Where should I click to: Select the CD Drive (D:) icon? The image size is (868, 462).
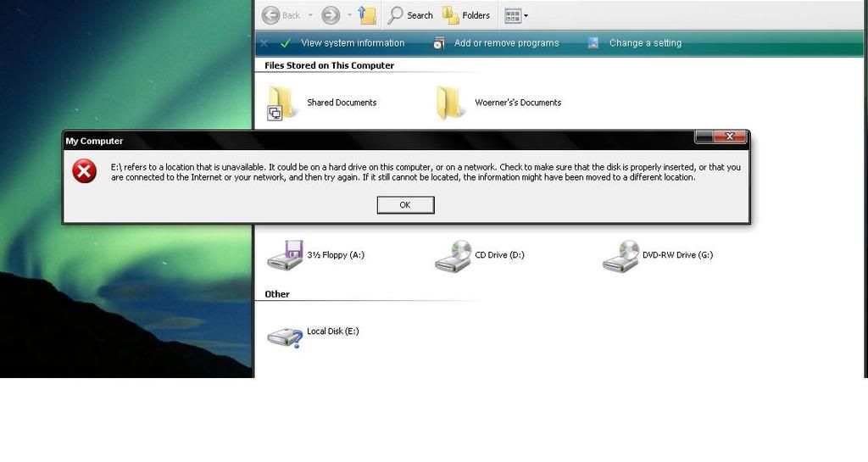coord(453,255)
